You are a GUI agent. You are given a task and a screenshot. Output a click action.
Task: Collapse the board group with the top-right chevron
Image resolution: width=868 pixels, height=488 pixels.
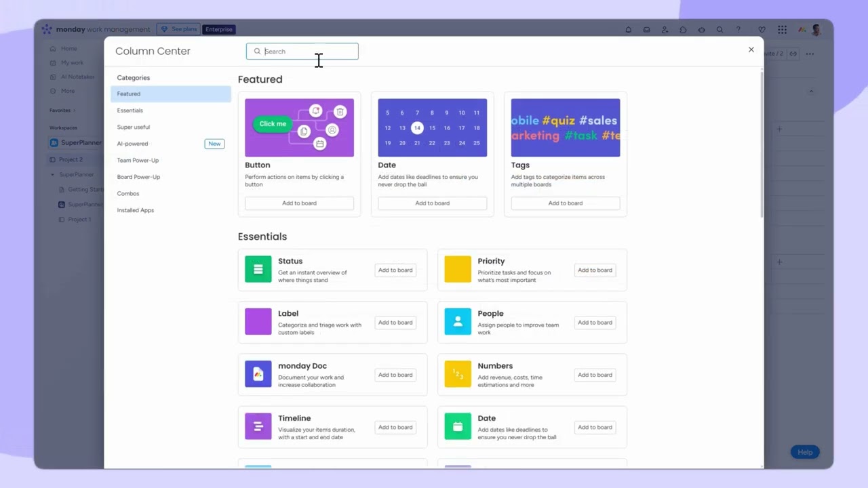(811, 91)
